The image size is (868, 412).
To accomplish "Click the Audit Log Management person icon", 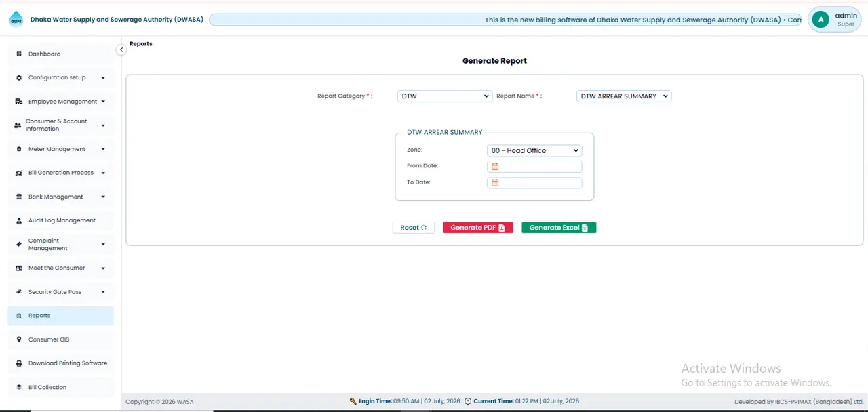I will pyautogui.click(x=19, y=220).
